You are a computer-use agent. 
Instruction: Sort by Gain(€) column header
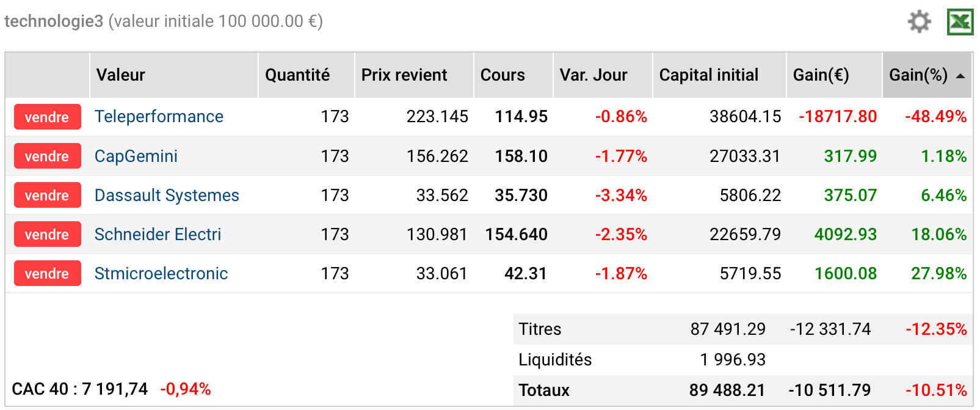pos(821,75)
